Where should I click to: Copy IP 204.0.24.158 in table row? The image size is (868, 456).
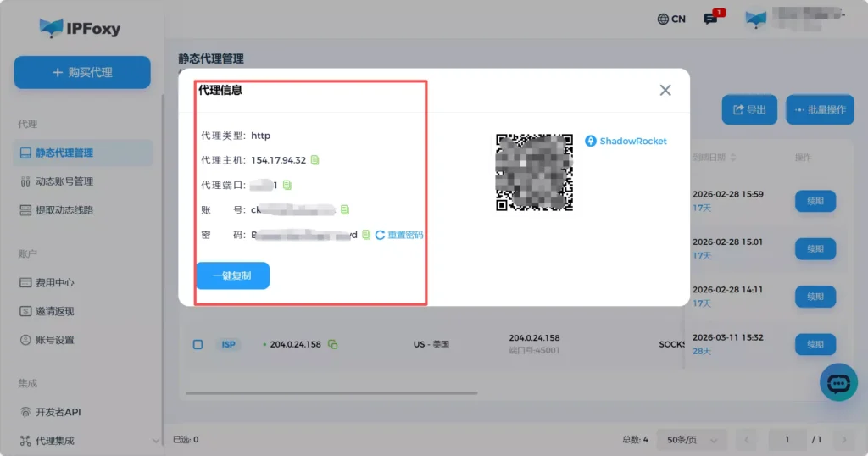333,345
